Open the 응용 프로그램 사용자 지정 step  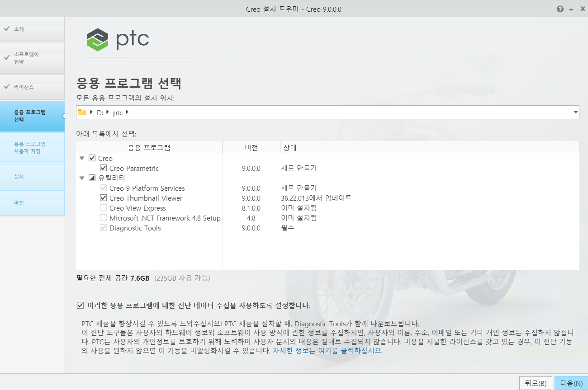[32, 148]
